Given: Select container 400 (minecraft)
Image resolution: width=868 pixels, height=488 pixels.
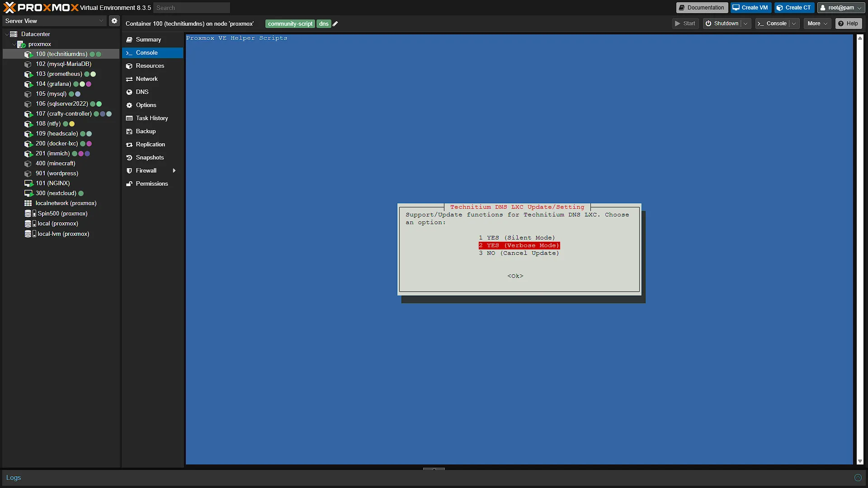Looking at the screenshot, I should point(61,164).
